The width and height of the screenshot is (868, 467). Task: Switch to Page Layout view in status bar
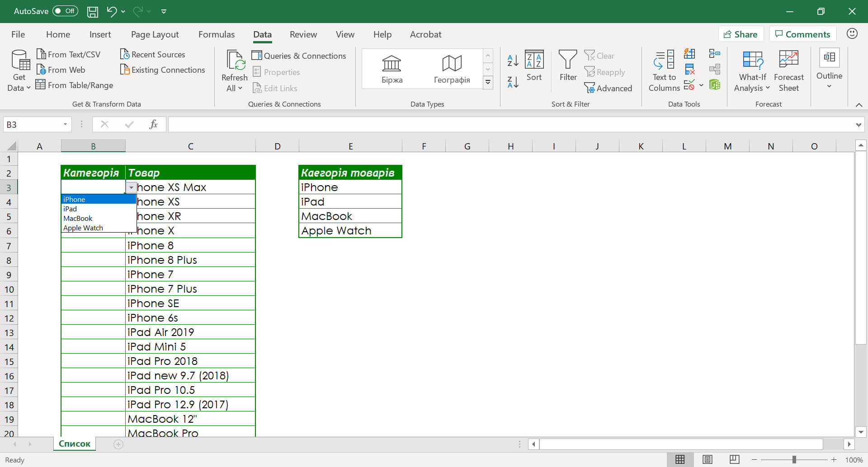[707, 459]
